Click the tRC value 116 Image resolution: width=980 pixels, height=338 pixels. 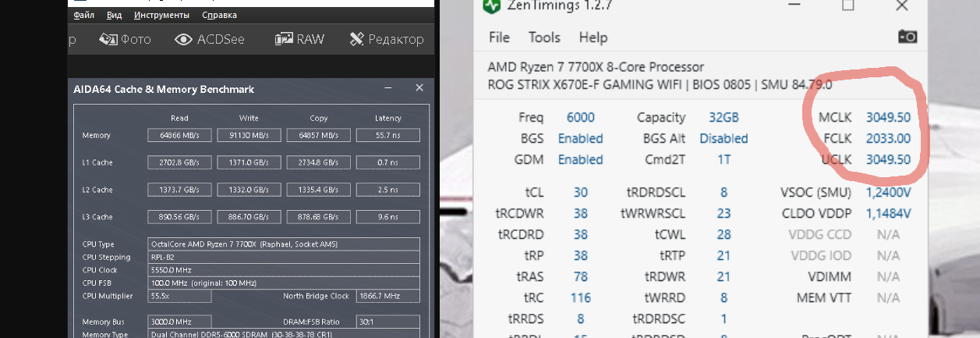pos(581,297)
